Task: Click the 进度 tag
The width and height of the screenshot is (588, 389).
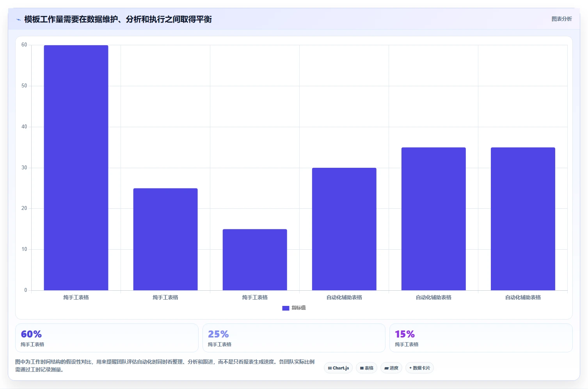Action: coord(391,368)
